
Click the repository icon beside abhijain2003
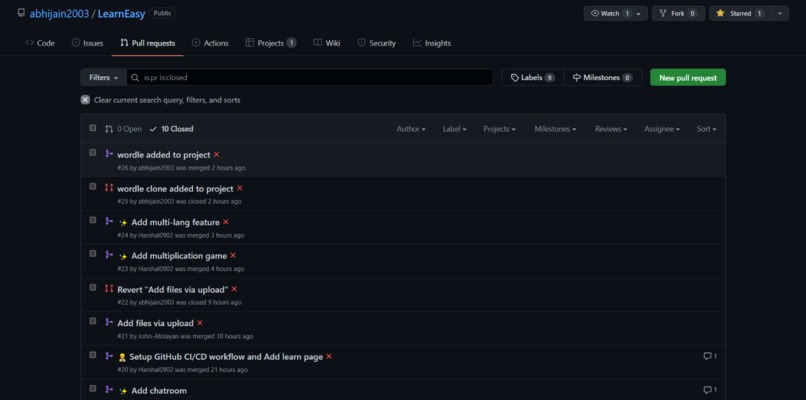click(x=21, y=12)
